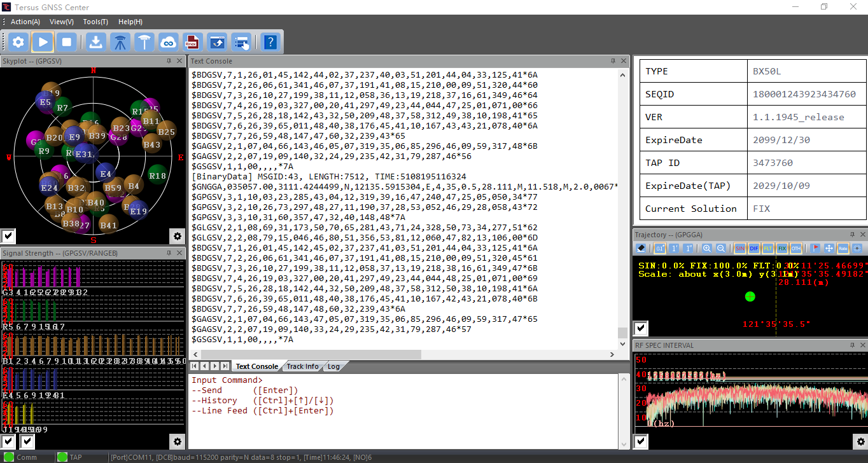Click the list with hand pointer icon
The image size is (868, 463).
[x=241, y=43]
